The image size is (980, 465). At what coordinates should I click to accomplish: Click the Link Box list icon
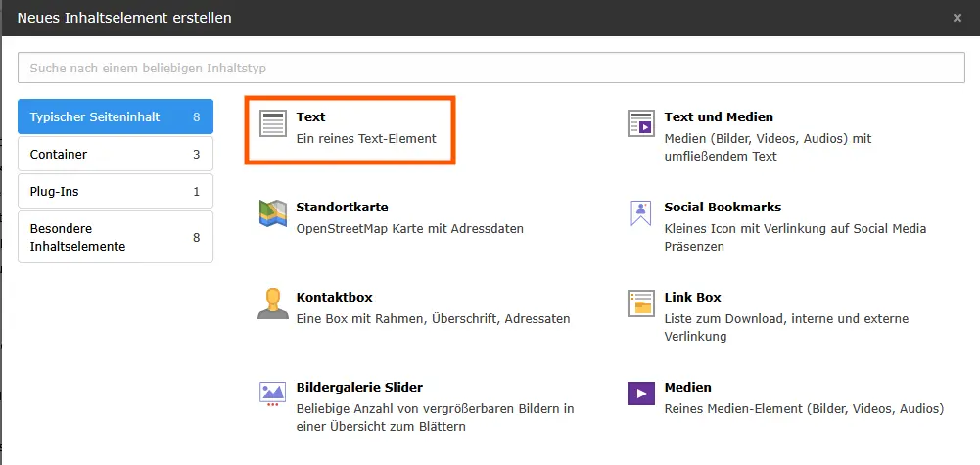641,303
